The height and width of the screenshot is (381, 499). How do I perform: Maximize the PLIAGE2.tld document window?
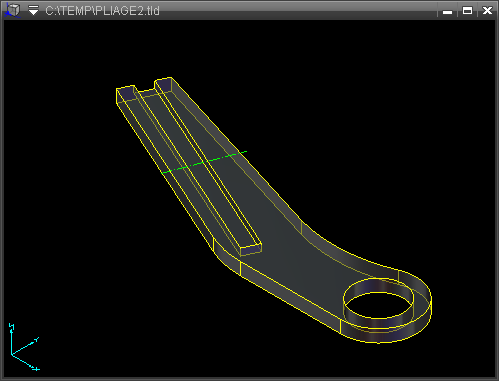click(467, 11)
